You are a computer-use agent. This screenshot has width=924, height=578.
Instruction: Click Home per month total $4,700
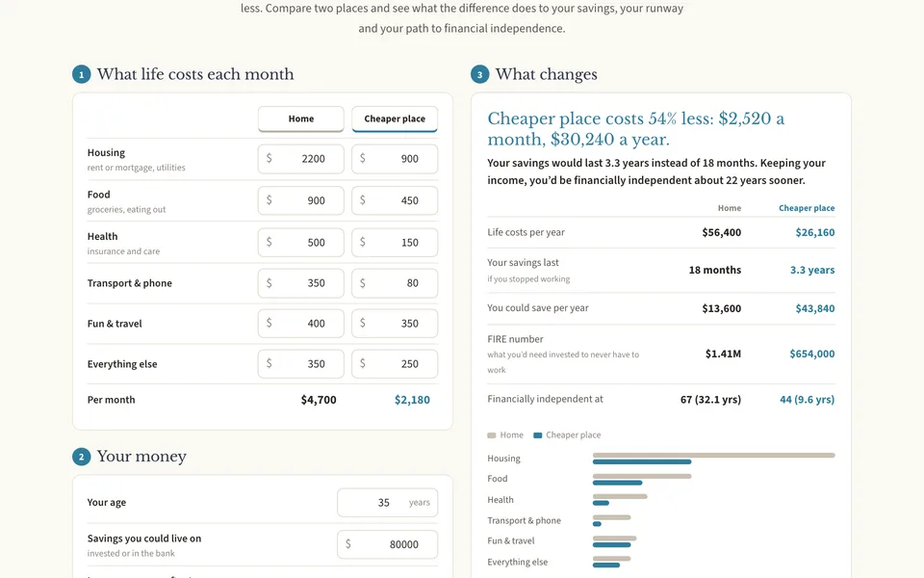pos(319,400)
